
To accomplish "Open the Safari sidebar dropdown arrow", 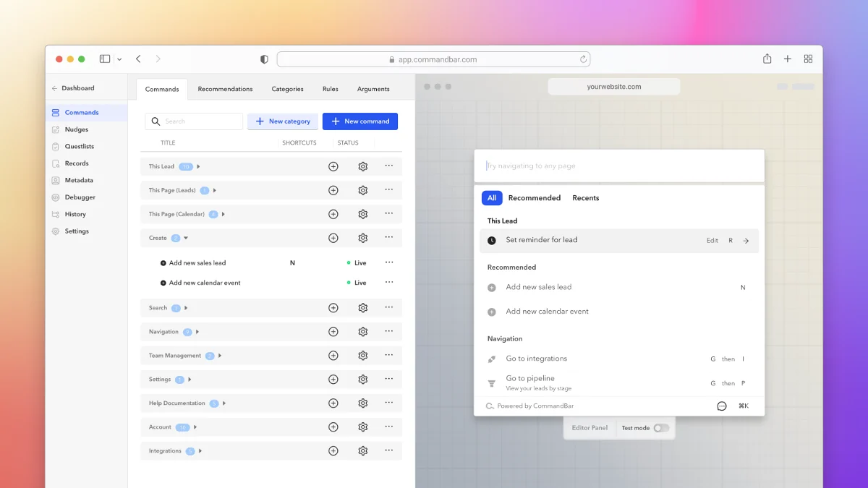I will click(x=119, y=59).
